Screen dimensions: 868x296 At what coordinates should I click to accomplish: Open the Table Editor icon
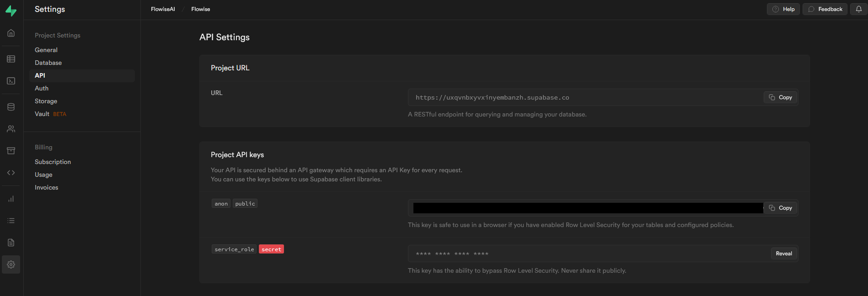(11, 59)
